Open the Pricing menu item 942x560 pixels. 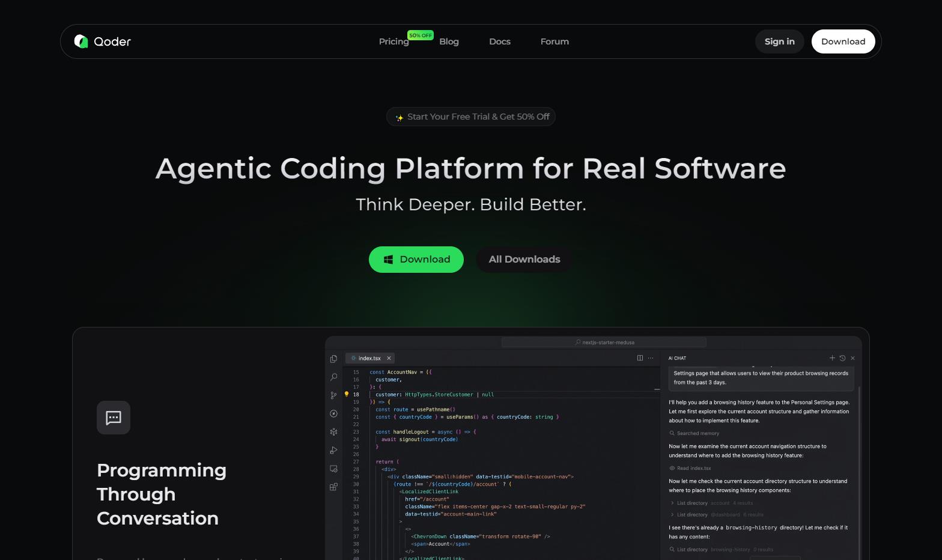394,41
